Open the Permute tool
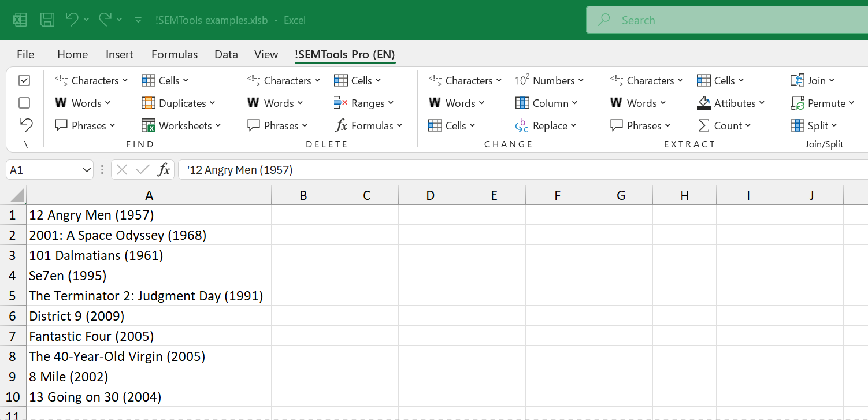This screenshot has width=868, height=420. pos(822,103)
